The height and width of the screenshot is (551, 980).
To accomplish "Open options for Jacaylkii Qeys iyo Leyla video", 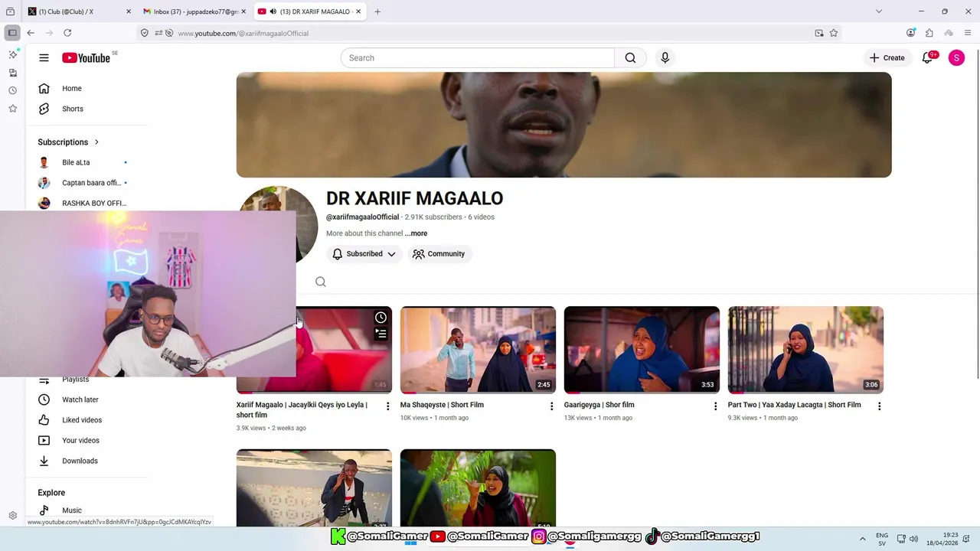I will coord(387,406).
